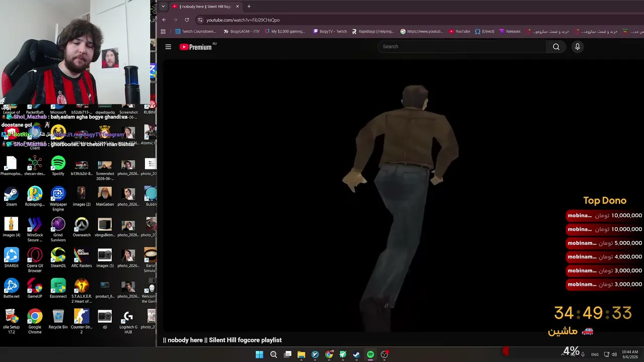644x362 pixels.
Task: Select the WireSock Secure desktop icon
Action: click(x=35, y=230)
